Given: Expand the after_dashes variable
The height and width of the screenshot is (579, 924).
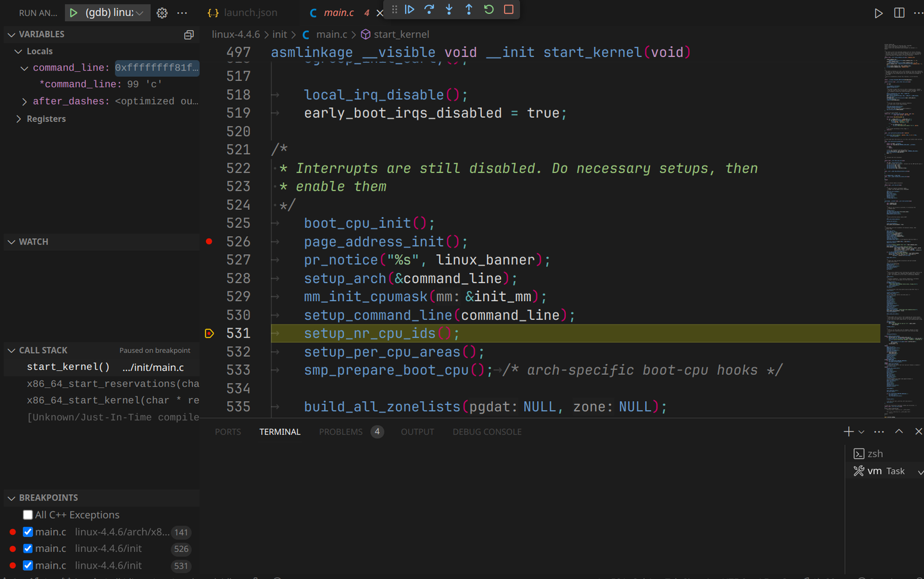Looking at the screenshot, I should [24, 101].
